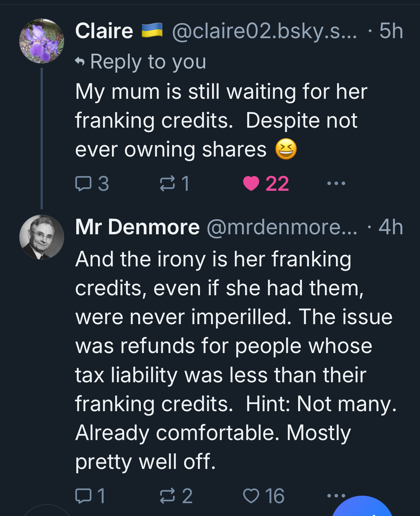Open reply box on Claire's post

point(83,184)
